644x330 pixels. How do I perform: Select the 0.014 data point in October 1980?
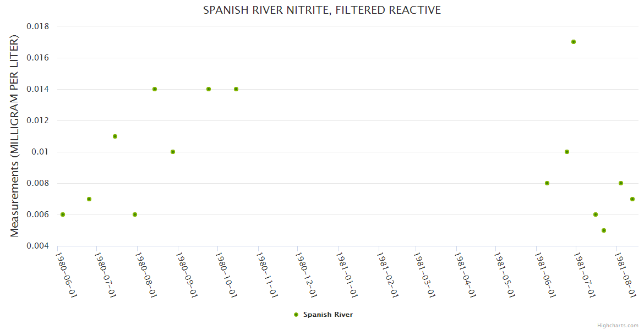(236, 89)
